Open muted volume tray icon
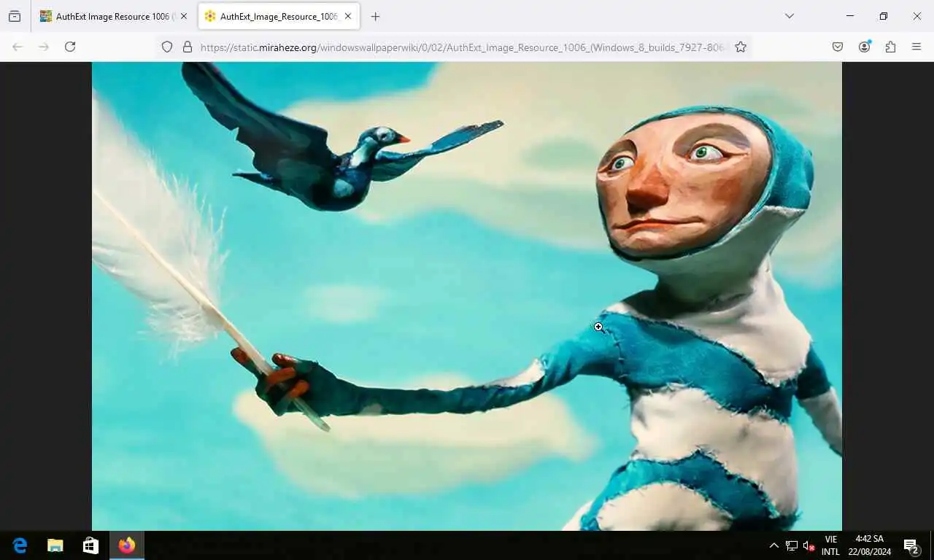 coord(808,545)
